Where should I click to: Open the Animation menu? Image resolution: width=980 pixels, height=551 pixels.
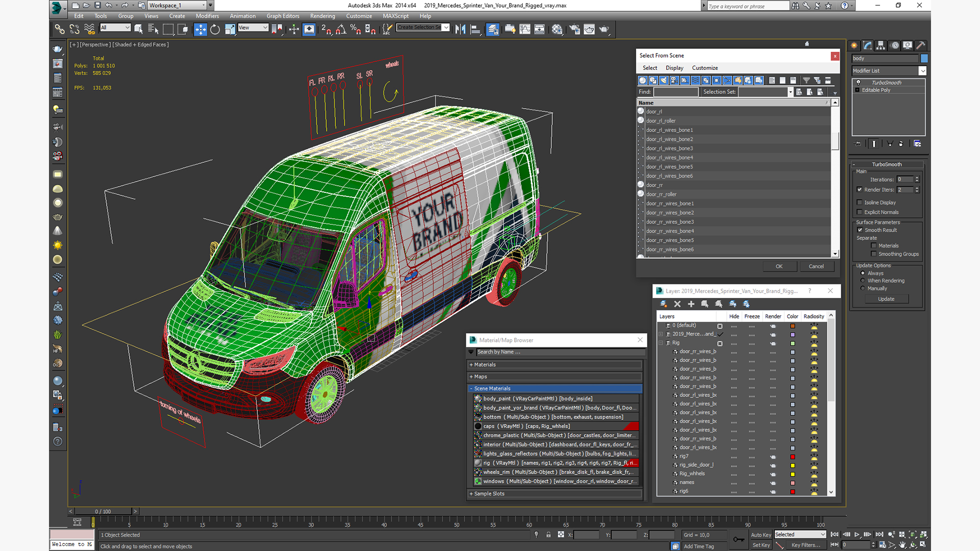242,16
